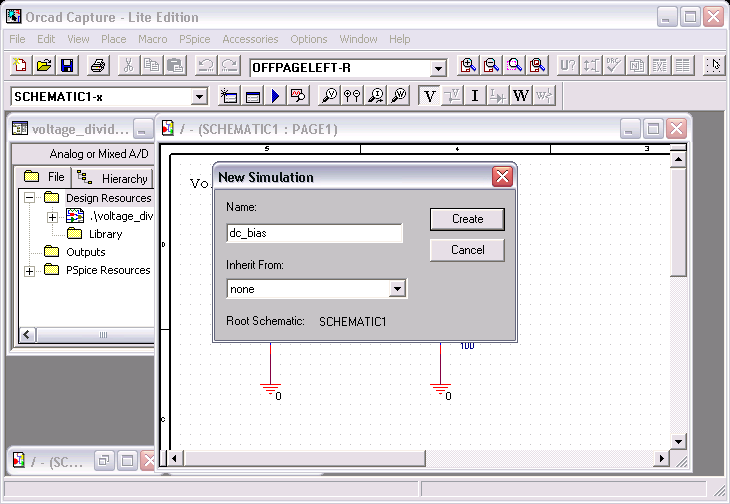This screenshot has height=504, width=730.
Task: Click the Name field containing dc_bias
Action: pyautogui.click(x=314, y=233)
